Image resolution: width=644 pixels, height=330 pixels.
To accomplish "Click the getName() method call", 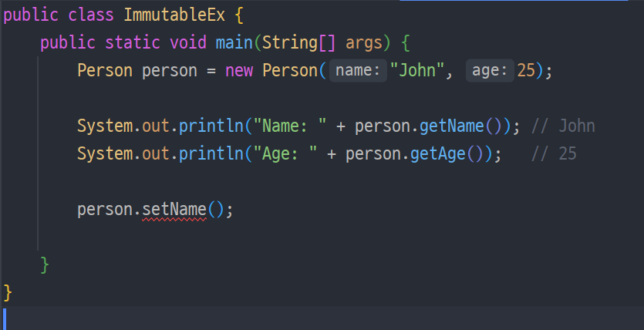I will point(457,126).
